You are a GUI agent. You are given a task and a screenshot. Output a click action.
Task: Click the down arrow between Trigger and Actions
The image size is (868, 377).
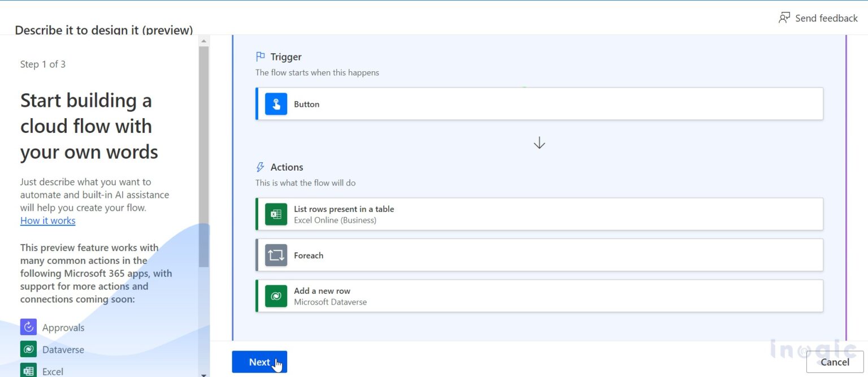(x=539, y=143)
